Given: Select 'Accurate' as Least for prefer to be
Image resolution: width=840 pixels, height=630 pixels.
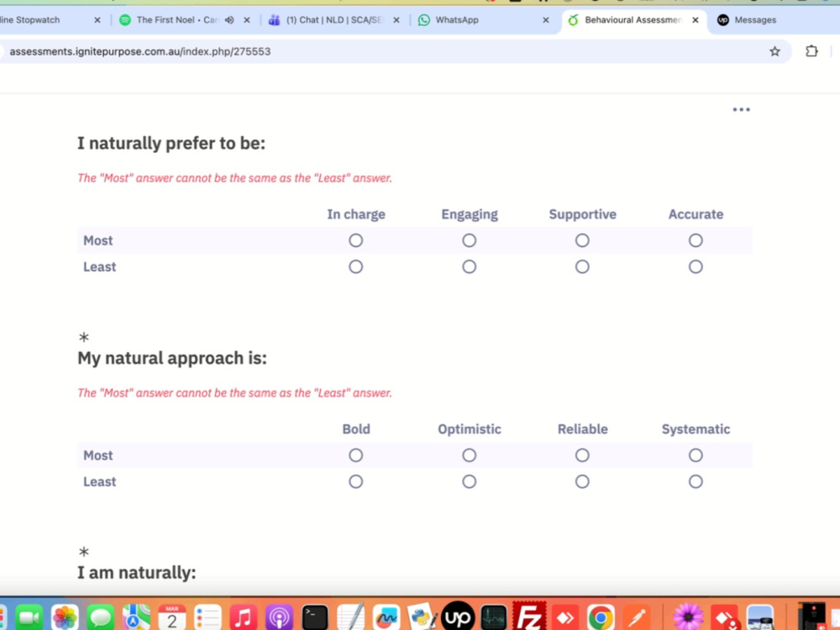Looking at the screenshot, I should [696, 267].
